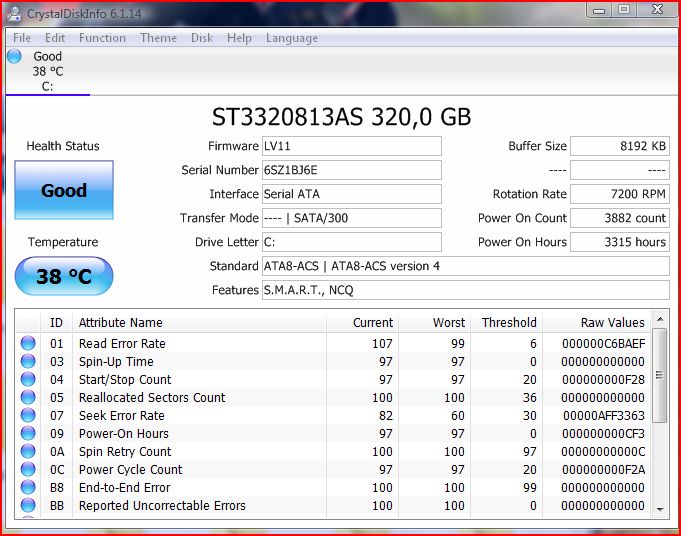Click status orb for Spin-Up Time
Screen dimensions: 681x536
(28, 361)
